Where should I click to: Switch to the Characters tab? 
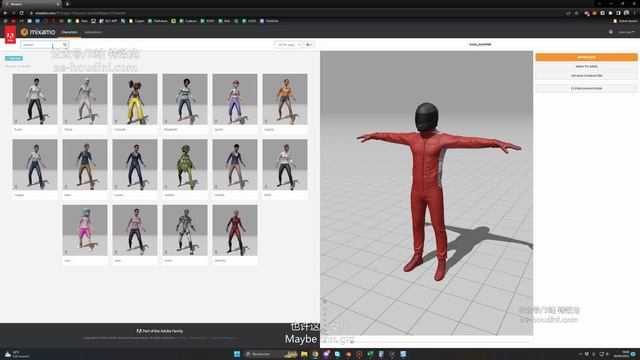[x=69, y=32]
